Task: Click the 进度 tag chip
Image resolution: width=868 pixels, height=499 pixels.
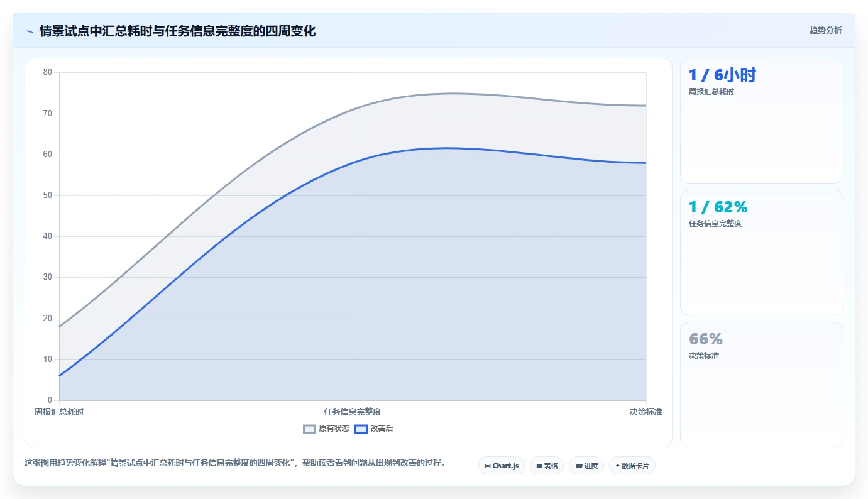Action: [x=586, y=466]
